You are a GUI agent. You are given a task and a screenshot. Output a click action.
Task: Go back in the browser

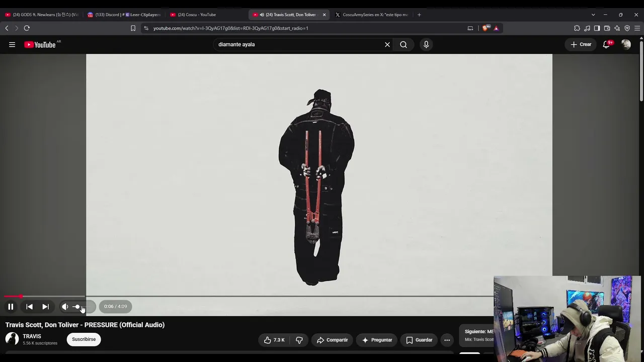[7, 28]
